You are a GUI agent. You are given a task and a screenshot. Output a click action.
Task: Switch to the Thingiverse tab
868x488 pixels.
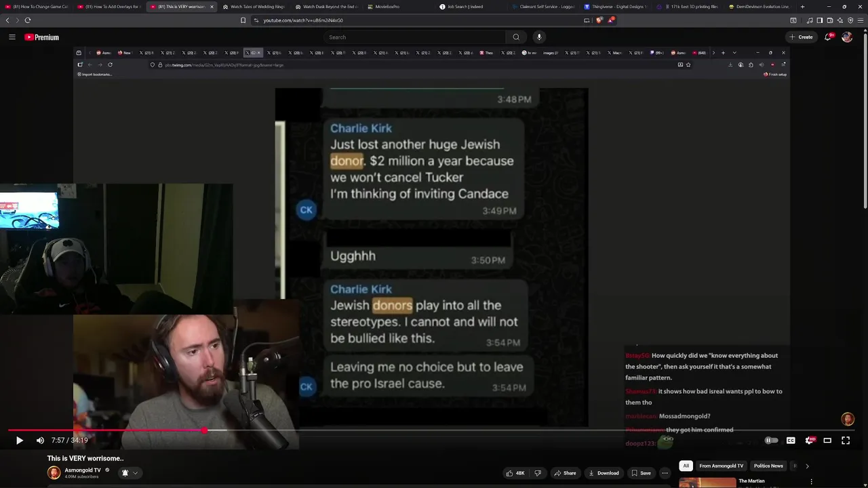pos(616,7)
